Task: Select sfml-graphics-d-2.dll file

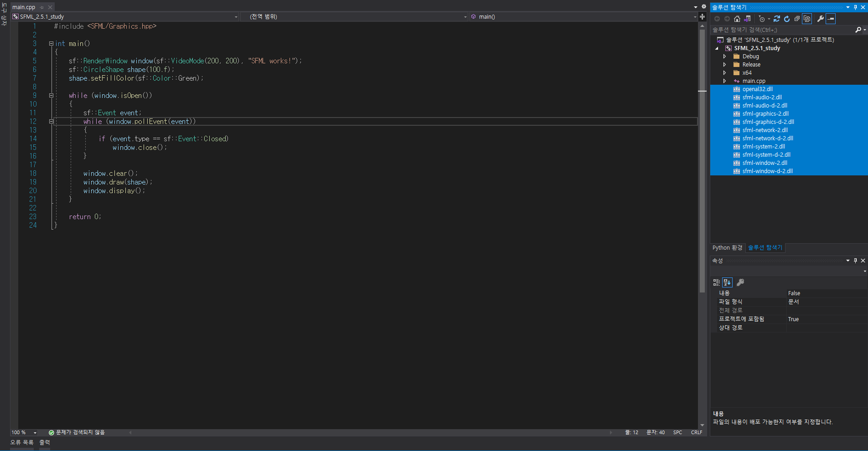Action: (768, 122)
